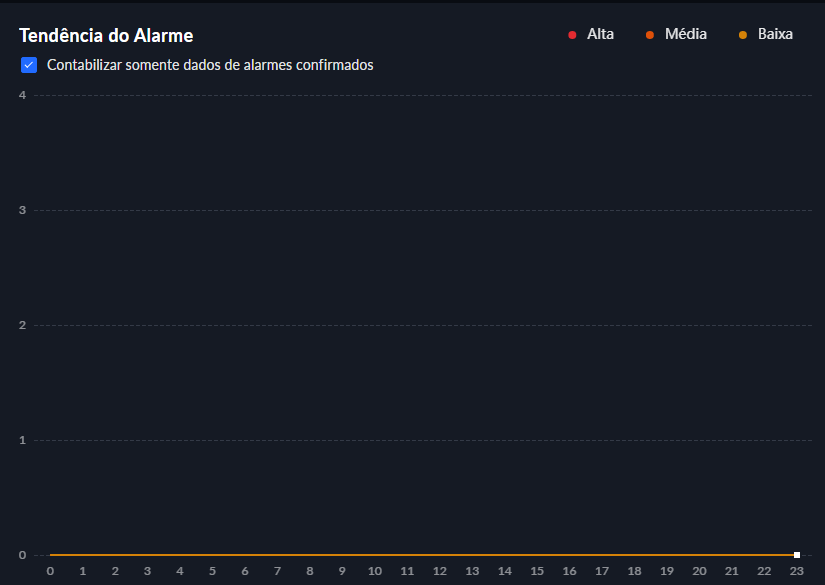Click hour 6 on the horizontal axis

[245, 571]
